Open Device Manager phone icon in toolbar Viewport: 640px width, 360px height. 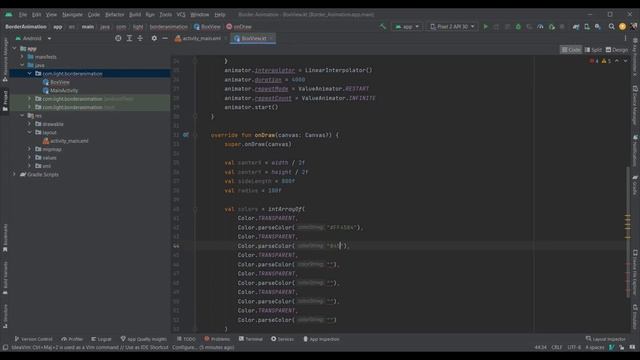click(x=587, y=27)
